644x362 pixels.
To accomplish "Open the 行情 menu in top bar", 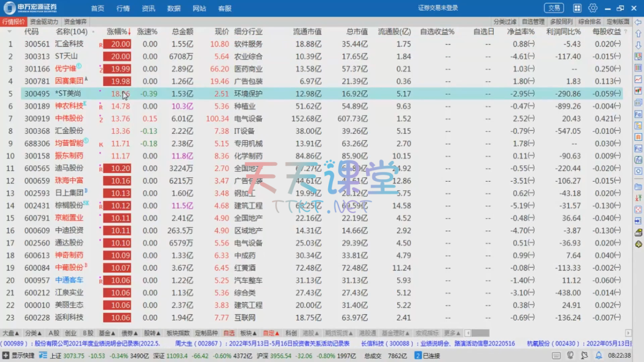I will click(123, 8).
